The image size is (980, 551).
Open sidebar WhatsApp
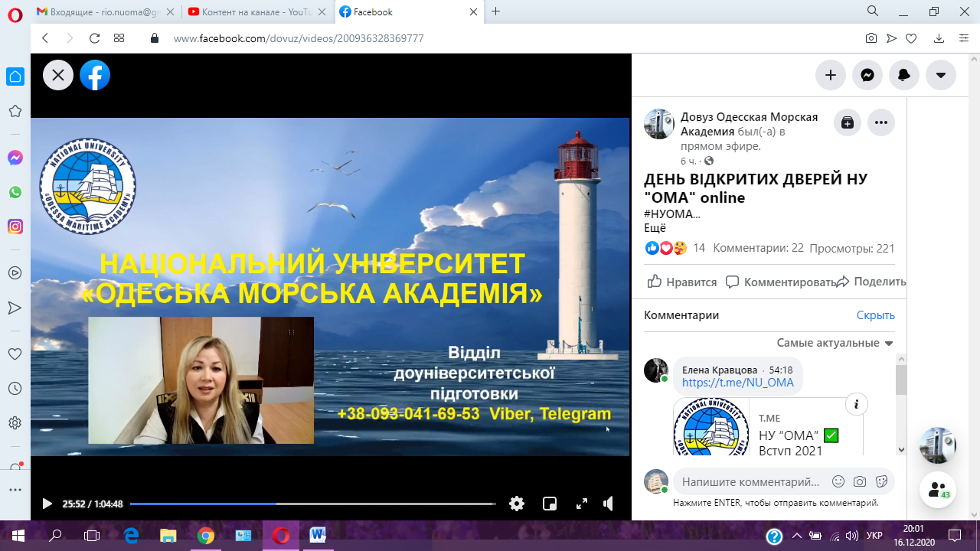pos(15,192)
